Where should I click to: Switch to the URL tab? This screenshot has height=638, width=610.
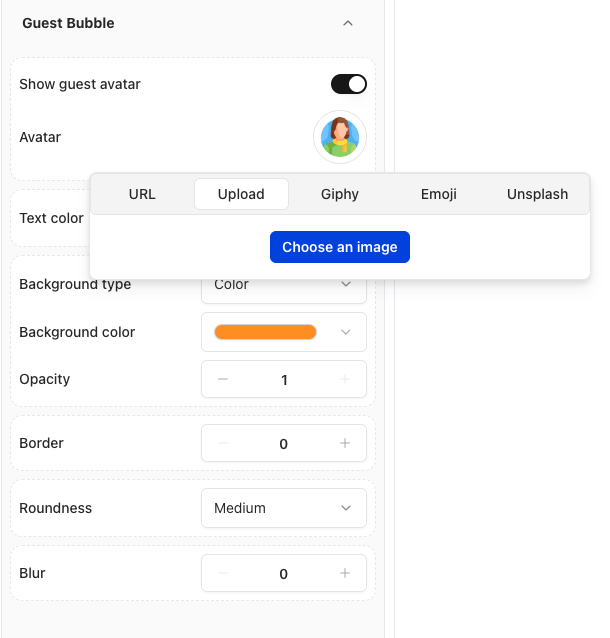(x=142, y=194)
